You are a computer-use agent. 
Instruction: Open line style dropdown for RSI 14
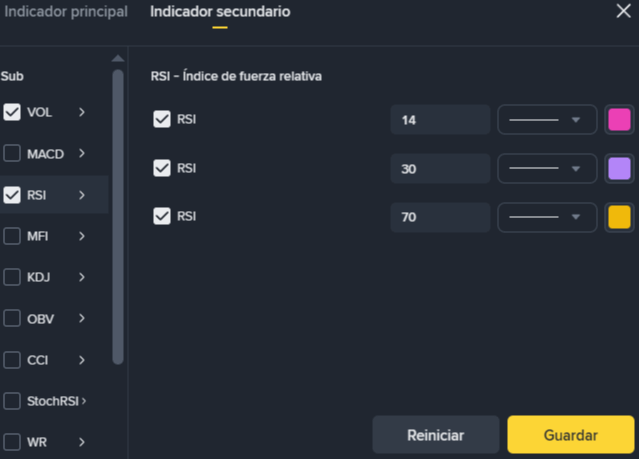(546, 120)
